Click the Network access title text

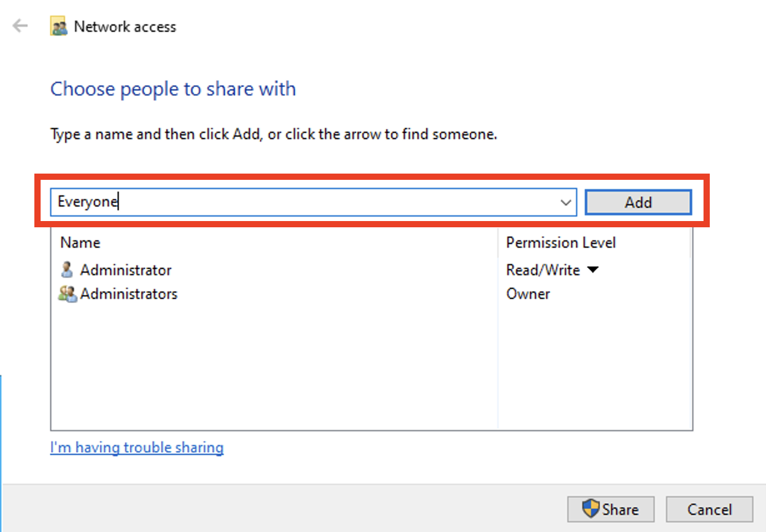pos(125,27)
